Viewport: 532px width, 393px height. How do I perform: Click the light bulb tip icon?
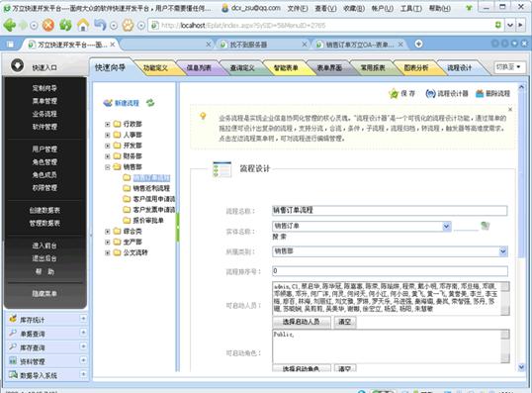click(203, 116)
